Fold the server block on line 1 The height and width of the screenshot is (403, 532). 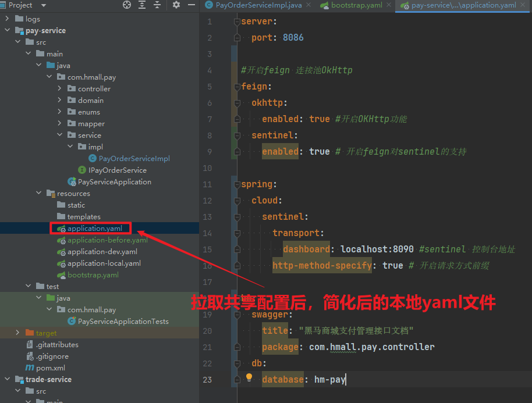[236, 22]
